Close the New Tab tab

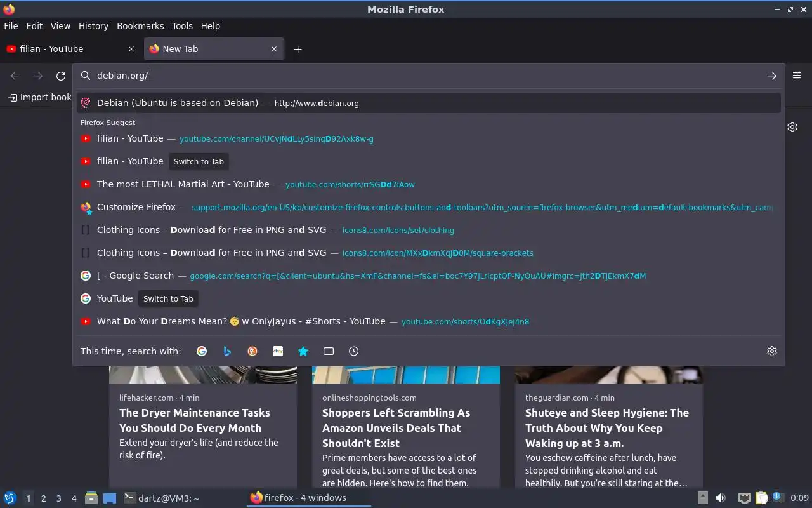pyautogui.click(x=274, y=49)
